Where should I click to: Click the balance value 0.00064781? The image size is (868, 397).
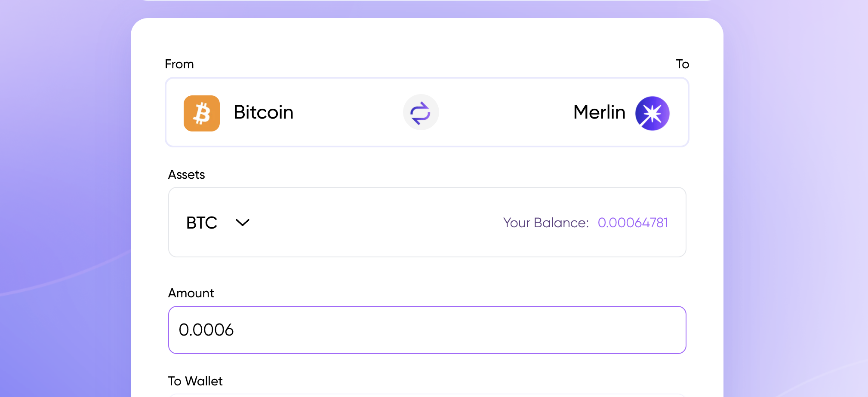point(633,223)
